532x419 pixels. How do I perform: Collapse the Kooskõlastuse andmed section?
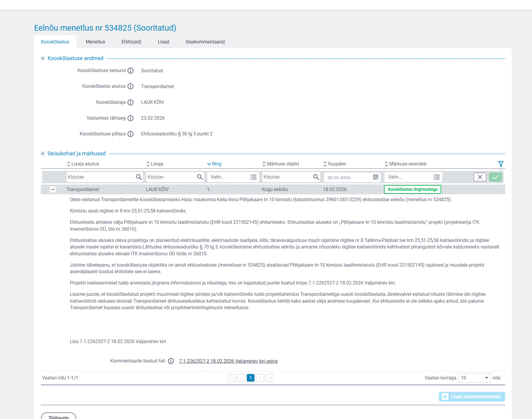(43, 58)
